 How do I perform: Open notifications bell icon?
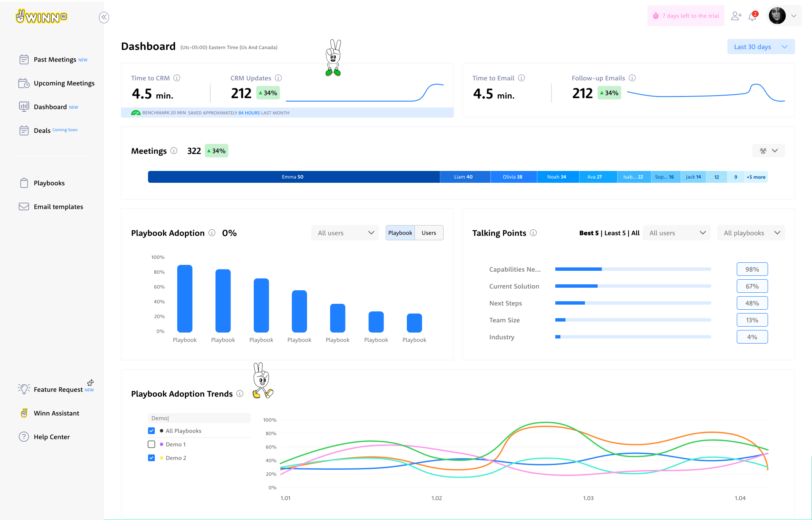coord(752,17)
